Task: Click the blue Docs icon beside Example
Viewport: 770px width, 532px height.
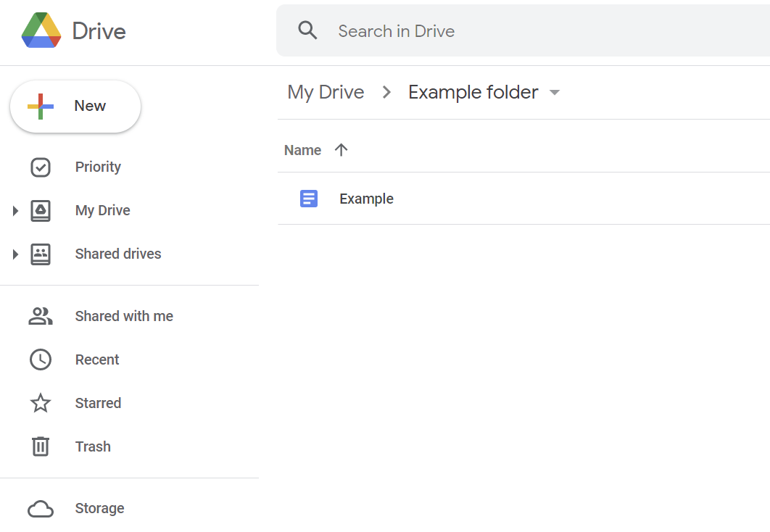Action: point(309,199)
